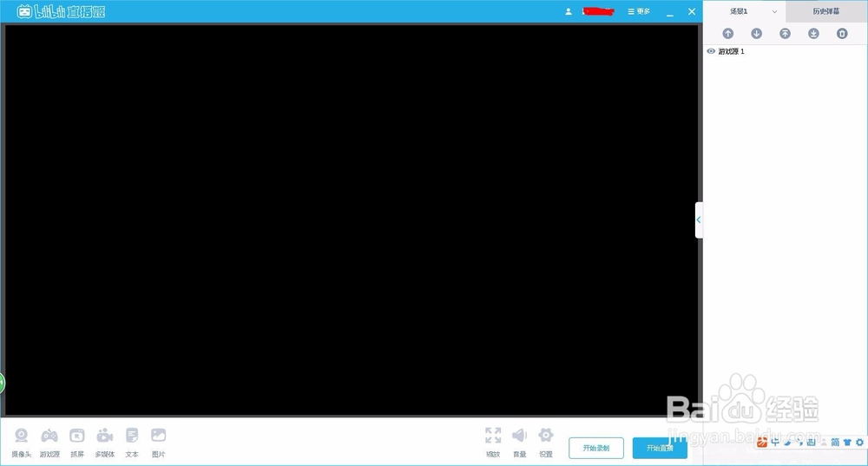Click the Sogou input method logo
The height and width of the screenshot is (466, 868).
point(762,443)
